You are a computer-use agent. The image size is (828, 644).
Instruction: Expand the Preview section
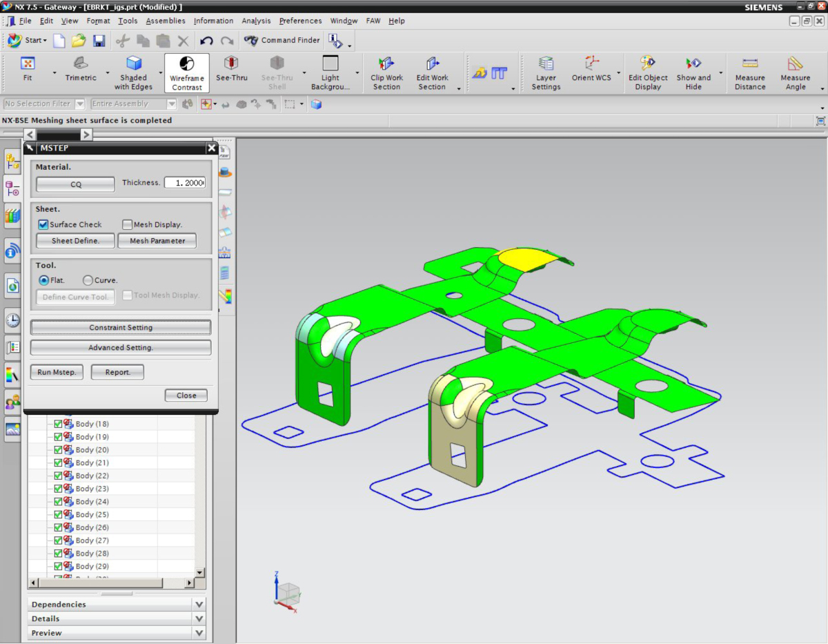point(199,633)
